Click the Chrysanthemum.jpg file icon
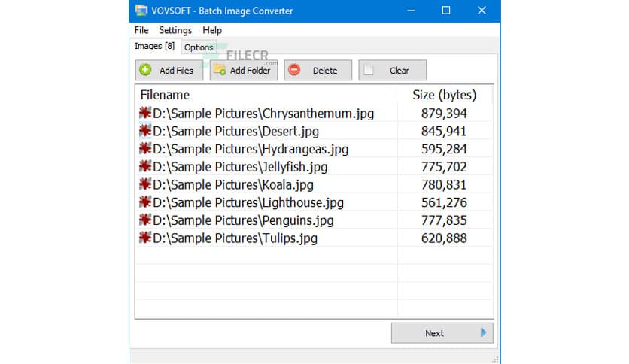629x364 pixels. click(145, 113)
